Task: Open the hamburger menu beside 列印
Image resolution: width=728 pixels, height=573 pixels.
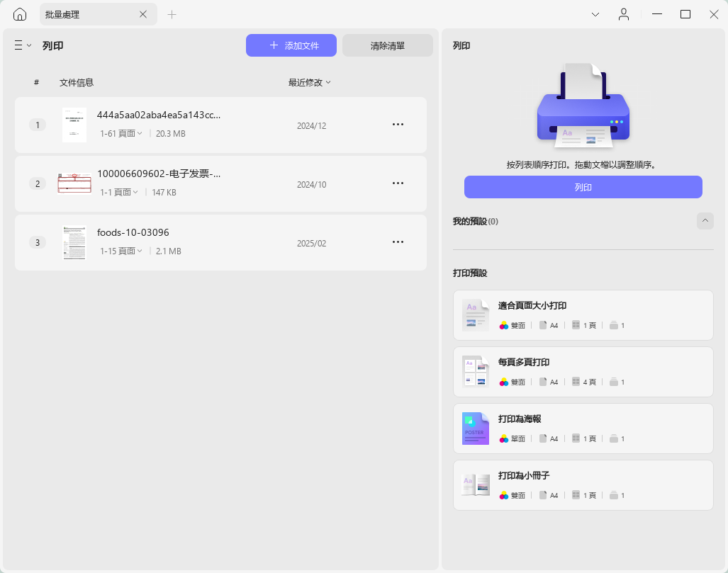Action: pos(22,45)
